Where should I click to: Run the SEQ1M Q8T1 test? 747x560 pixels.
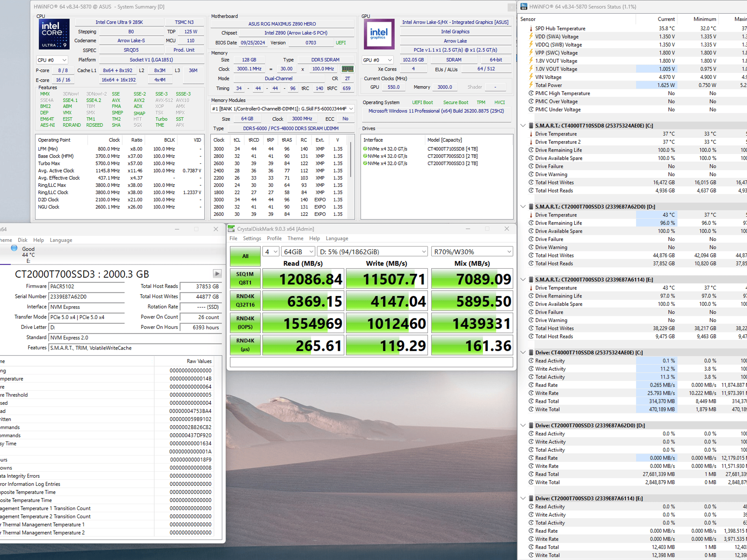tap(245, 278)
